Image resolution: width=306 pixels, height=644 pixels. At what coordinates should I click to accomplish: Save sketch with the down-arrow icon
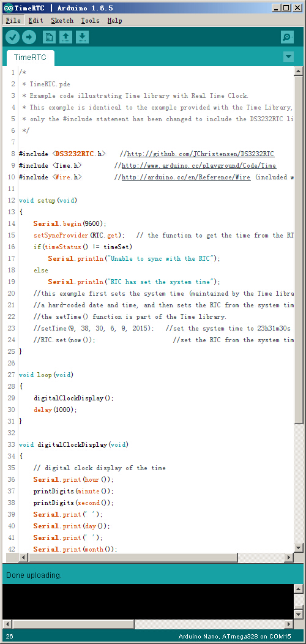(x=82, y=37)
